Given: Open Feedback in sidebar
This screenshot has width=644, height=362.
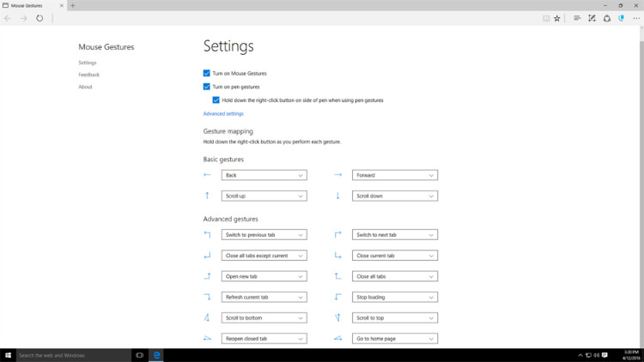Looking at the screenshot, I should (x=89, y=75).
